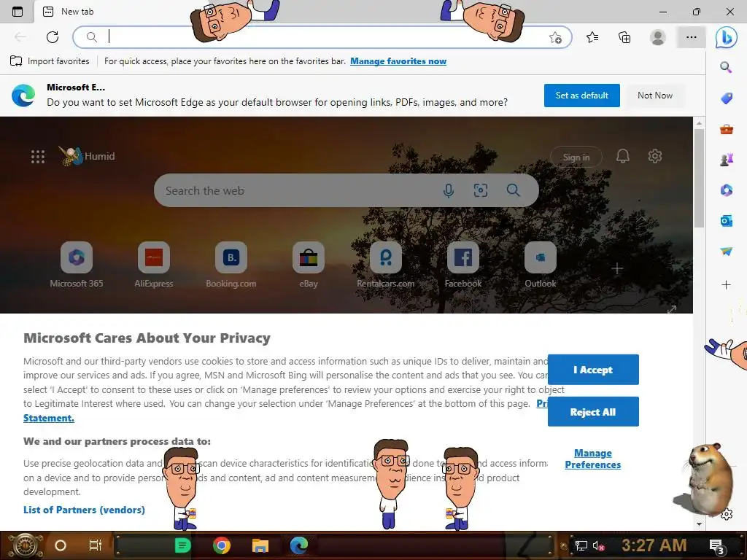Image resolution: width=747 pixels, height=560 pixels.
Task: Focus the address bar field
Action: point(322,37)
